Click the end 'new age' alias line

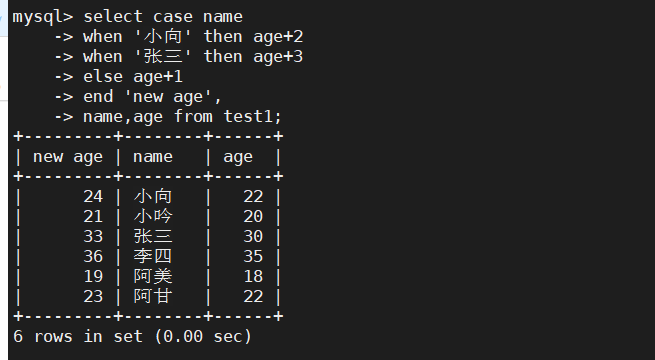[152, 97]
